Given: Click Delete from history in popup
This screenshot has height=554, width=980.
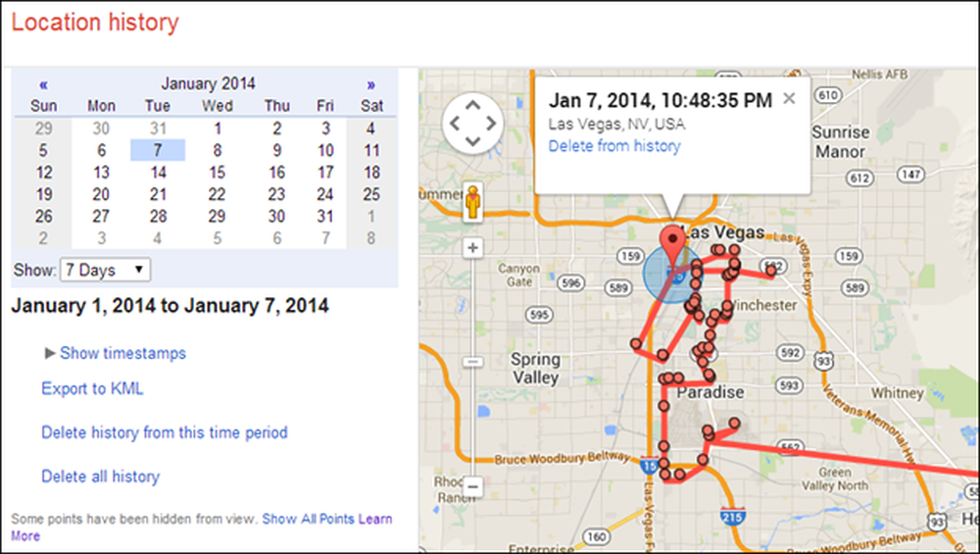Looking at the screenshot, I should pos(614,146).
